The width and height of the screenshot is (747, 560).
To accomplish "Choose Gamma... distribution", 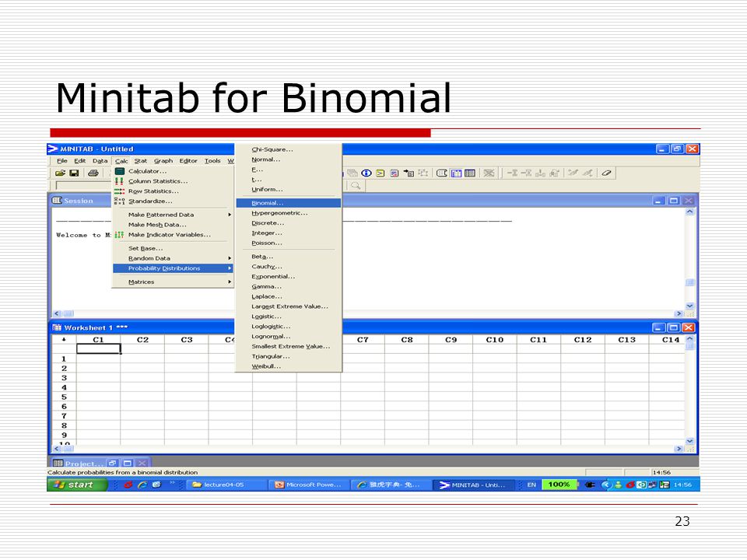I will tap(289, 287).
